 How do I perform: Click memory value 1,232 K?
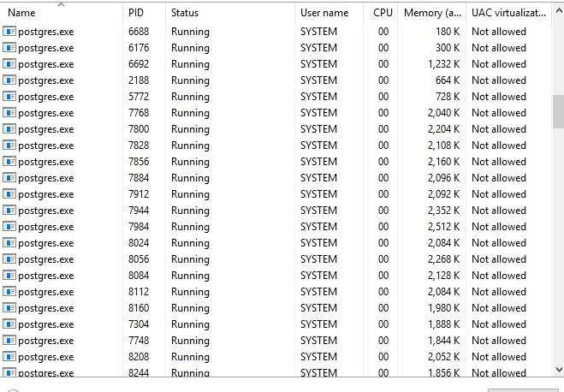[444, 64]
